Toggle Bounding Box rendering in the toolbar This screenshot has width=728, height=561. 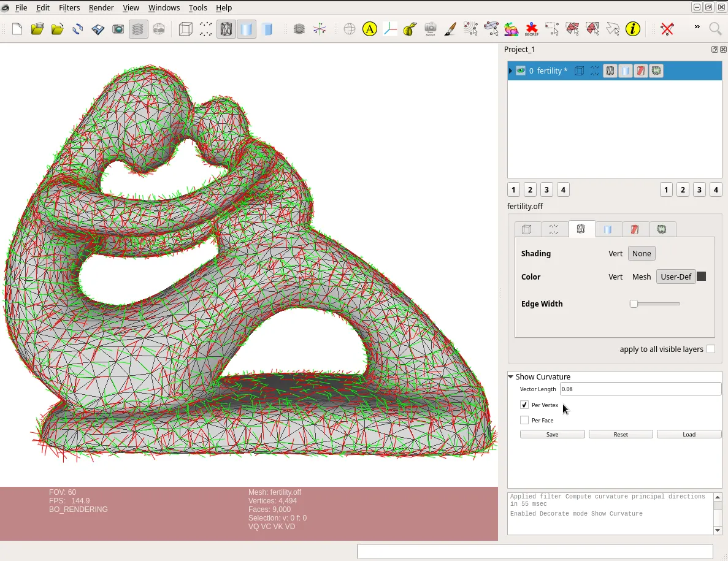pyautogui.click(x=185, y=29)
